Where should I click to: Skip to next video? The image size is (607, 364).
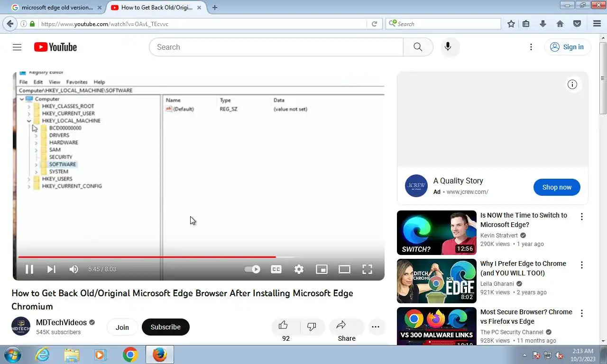pyautogui.click(x=51, y=269)
